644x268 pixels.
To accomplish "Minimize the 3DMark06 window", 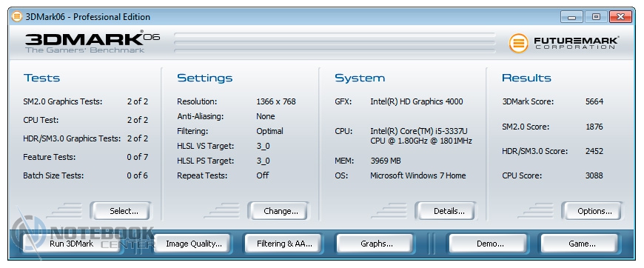I will (x=571, y=17).
